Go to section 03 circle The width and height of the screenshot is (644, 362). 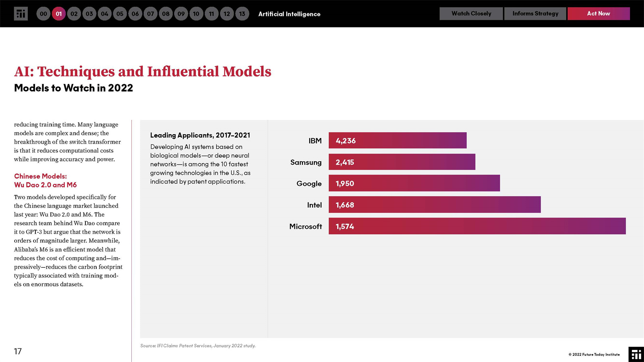pyautogui.click(x=89, y=14)
